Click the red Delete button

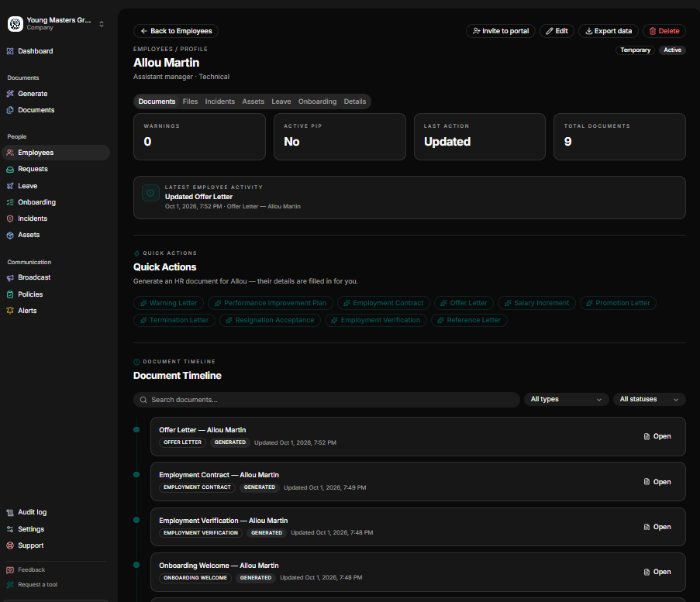pyautogui.click(x=664, y=31)
